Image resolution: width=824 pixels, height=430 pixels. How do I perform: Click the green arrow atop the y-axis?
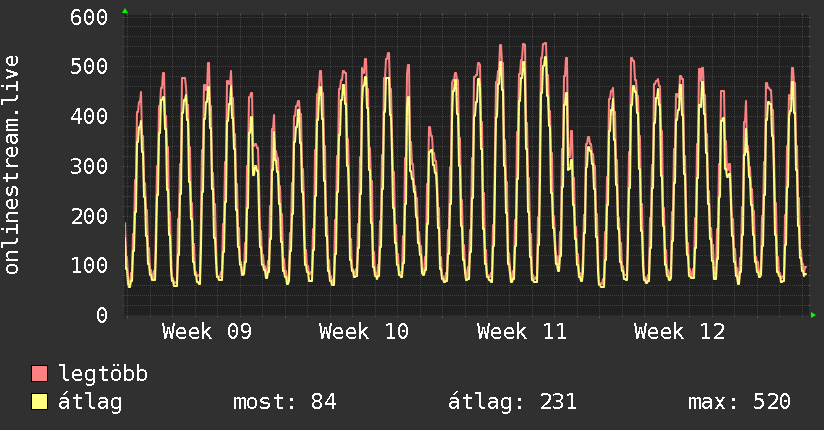point(125,11)
